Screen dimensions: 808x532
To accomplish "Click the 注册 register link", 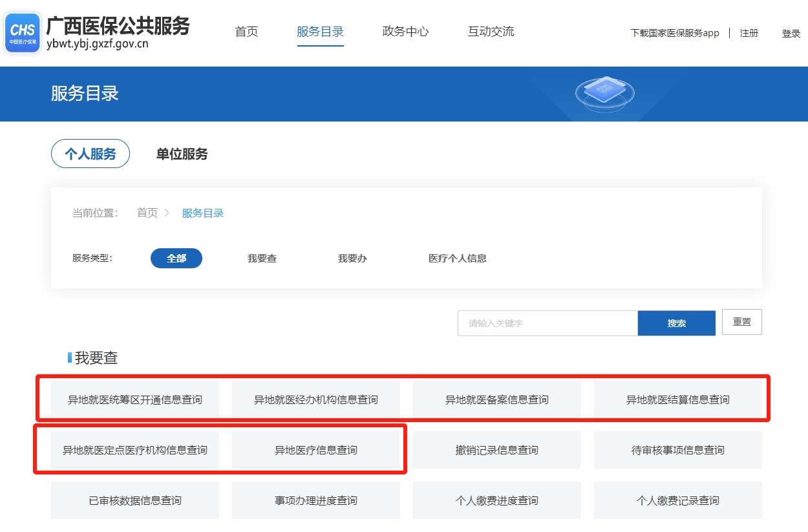I will point(749,33).
